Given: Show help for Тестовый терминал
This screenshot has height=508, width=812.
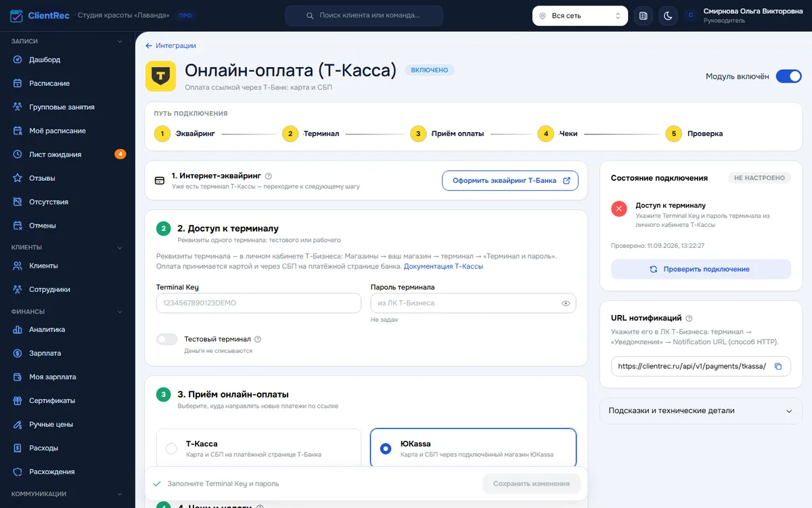Looking at the screenshot, I should click(x=258, y=339).
